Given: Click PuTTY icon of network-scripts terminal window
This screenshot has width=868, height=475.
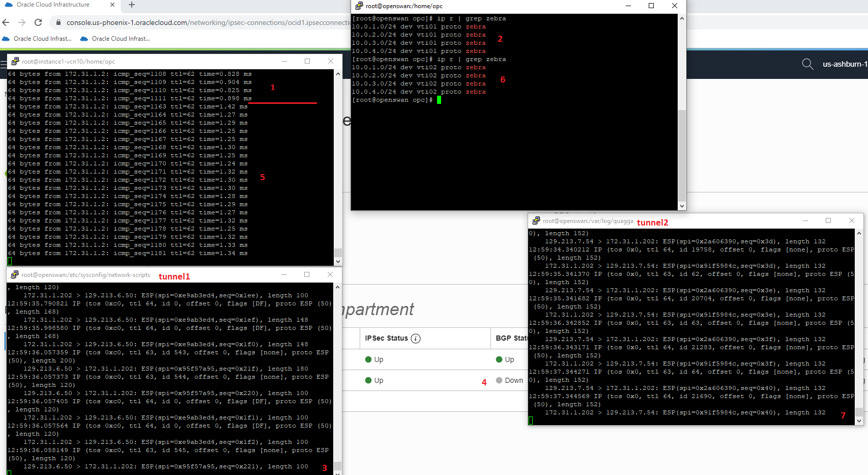Looking at the screenshot, I should pos(15,275).
